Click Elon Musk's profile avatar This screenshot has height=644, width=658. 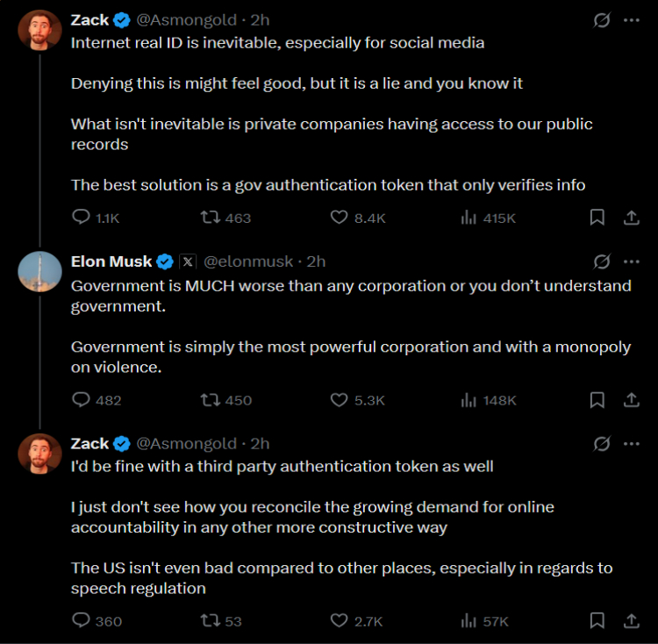tap(39, 271)
